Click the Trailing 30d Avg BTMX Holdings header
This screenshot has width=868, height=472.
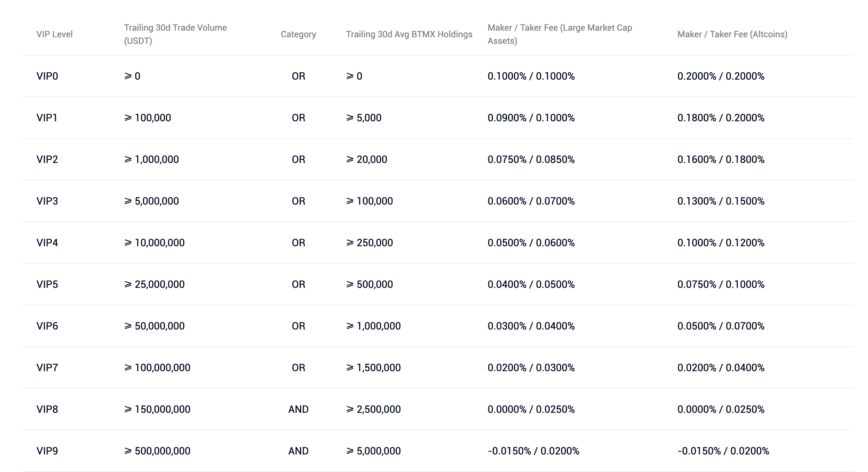click(x=409, y=34)
